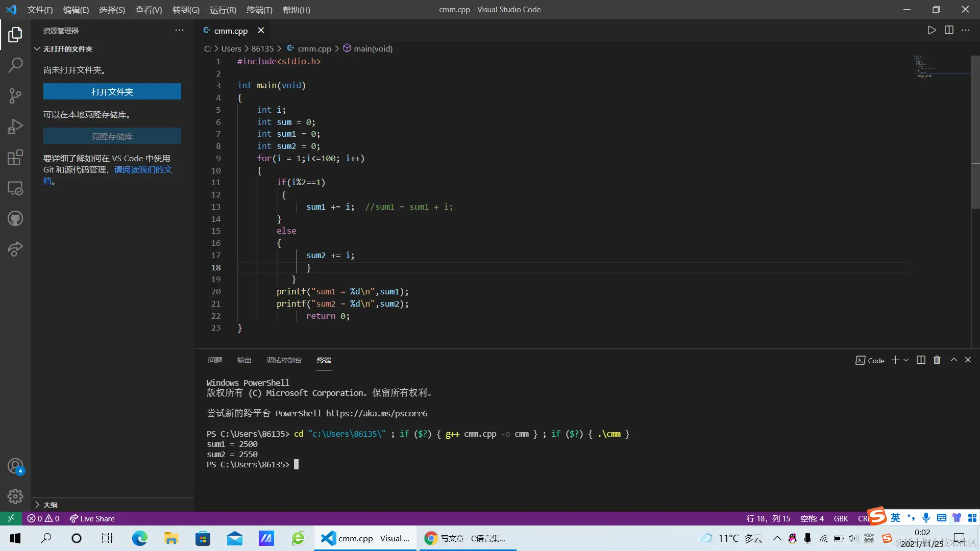980x551 pixels.
Task: Click the Run Code play button
Action: coord(932,30)
